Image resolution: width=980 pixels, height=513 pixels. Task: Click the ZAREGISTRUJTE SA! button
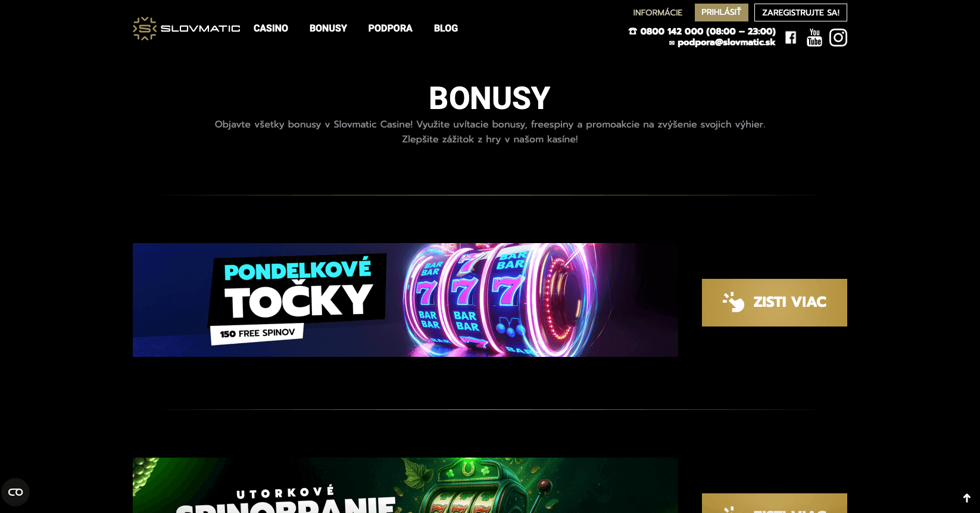pyautogui.click(x=801, y=13)
